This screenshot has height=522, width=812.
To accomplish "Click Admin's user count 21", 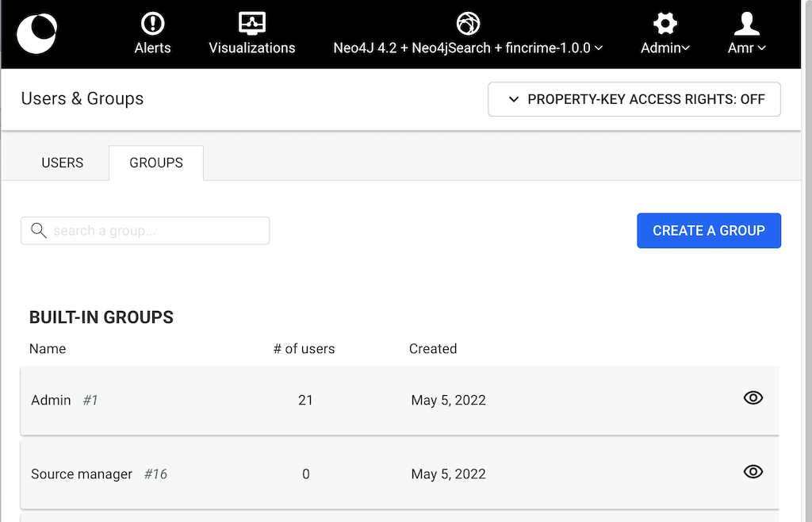I will point(305,401).
